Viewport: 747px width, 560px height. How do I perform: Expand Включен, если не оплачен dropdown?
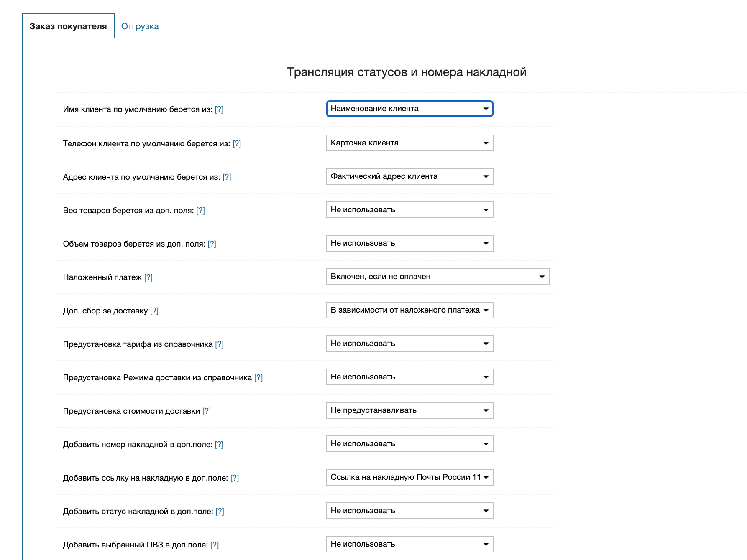437,277
